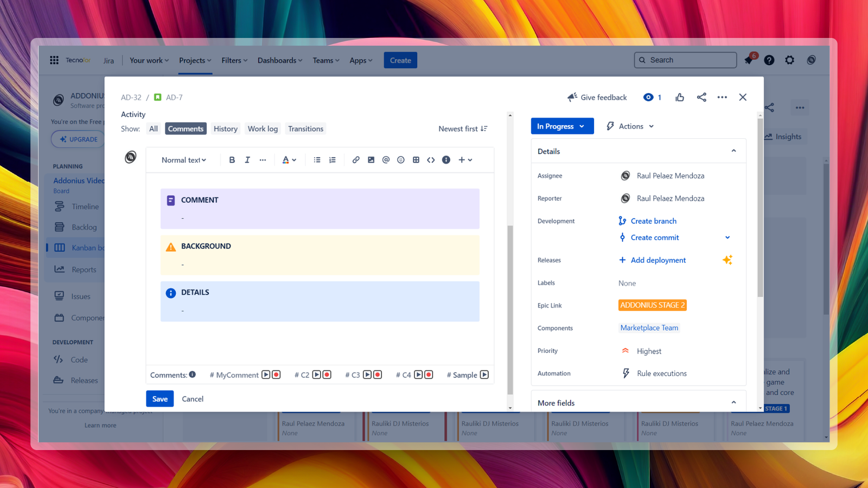Open issue more actions ellipsis
Screen dimensions: 868x488
tap(722, 97)
